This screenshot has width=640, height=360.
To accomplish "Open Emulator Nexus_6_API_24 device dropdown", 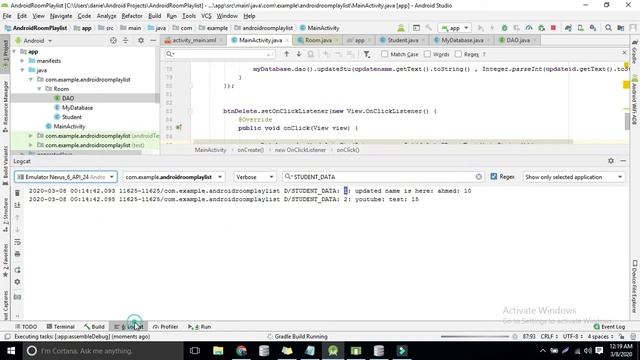I will [x=66, y=177].
